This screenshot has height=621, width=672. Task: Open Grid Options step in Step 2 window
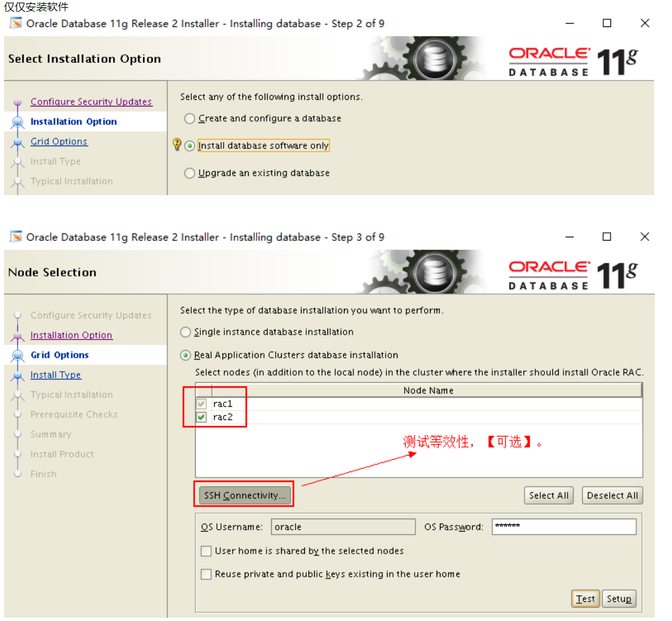pos(59,142)
